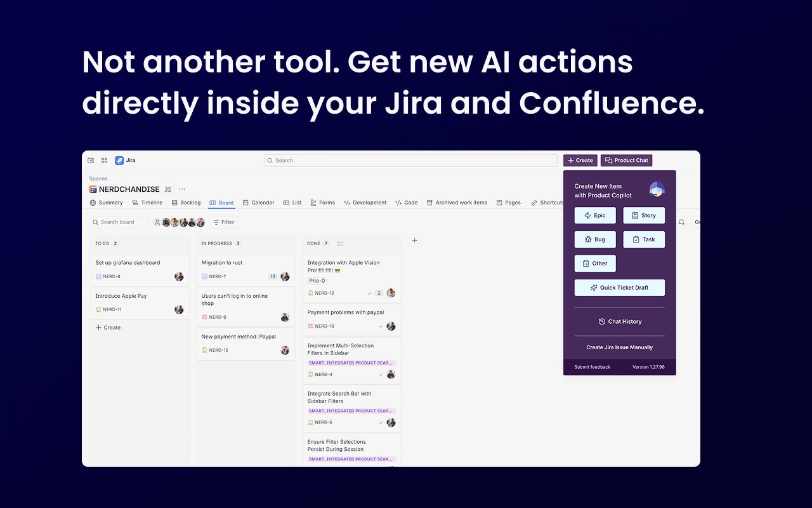Open the 'Introduce Apple Pay' card
The image size is (812, 508).
tap(140, 304)
